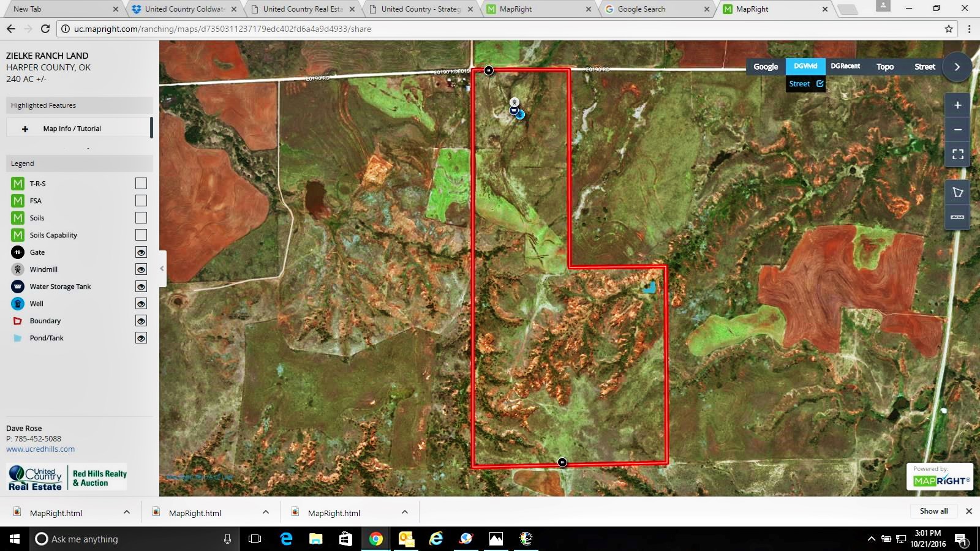The width and height of the screenshot is (980, 551).
Task: Select the DGVivid basemap
Action: (805, 66)
